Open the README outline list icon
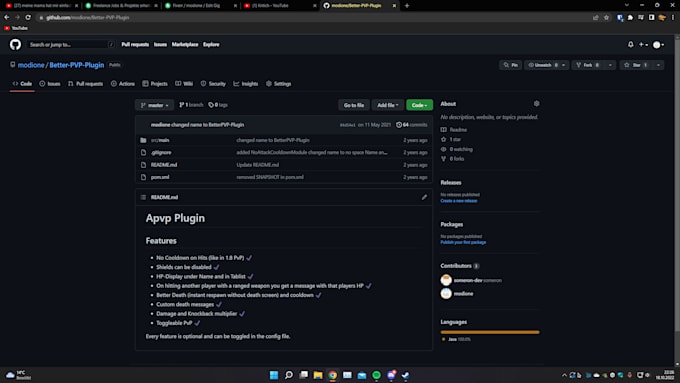This screenshot has width=680, height=383. tap(143, 197)
